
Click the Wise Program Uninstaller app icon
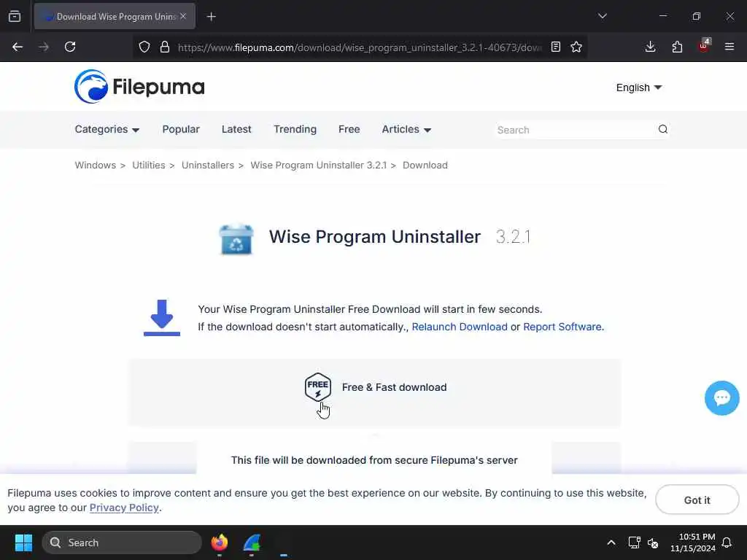[x=236, y=239]
